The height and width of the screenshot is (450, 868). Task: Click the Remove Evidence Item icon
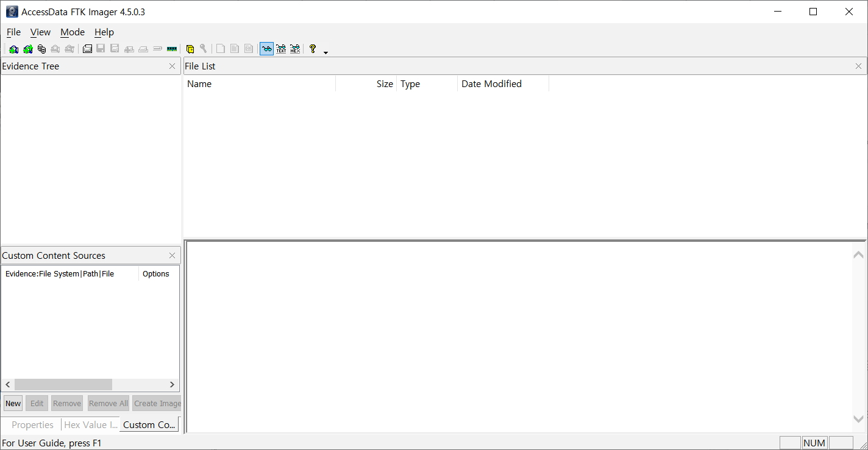point(55,49)
